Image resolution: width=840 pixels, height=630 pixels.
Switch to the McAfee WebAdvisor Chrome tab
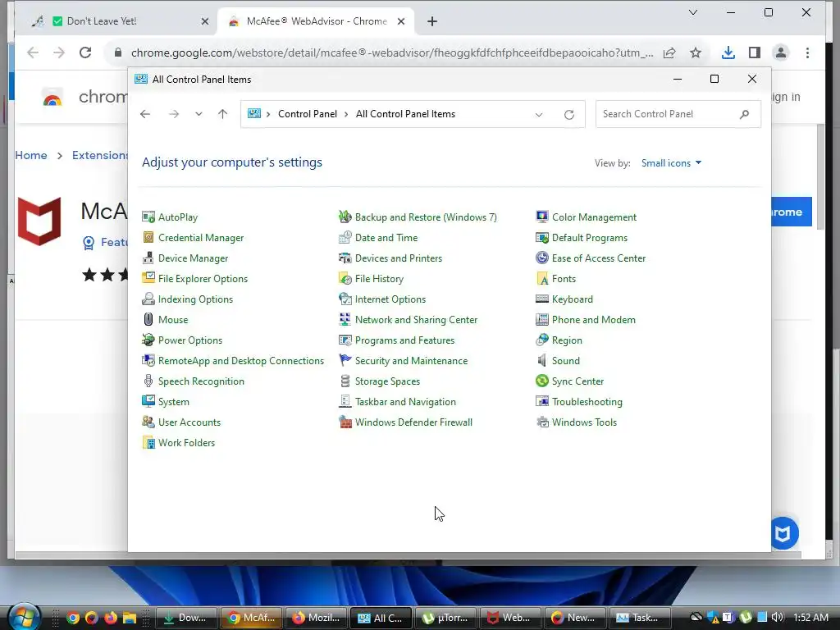(316, 21)
